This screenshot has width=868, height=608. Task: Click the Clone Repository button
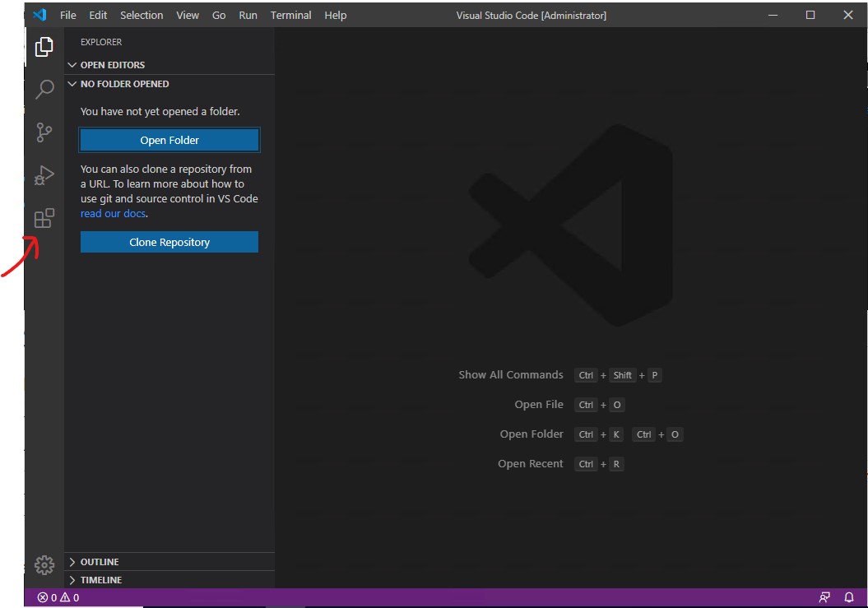pyautogui.click(x=169, y=242)
